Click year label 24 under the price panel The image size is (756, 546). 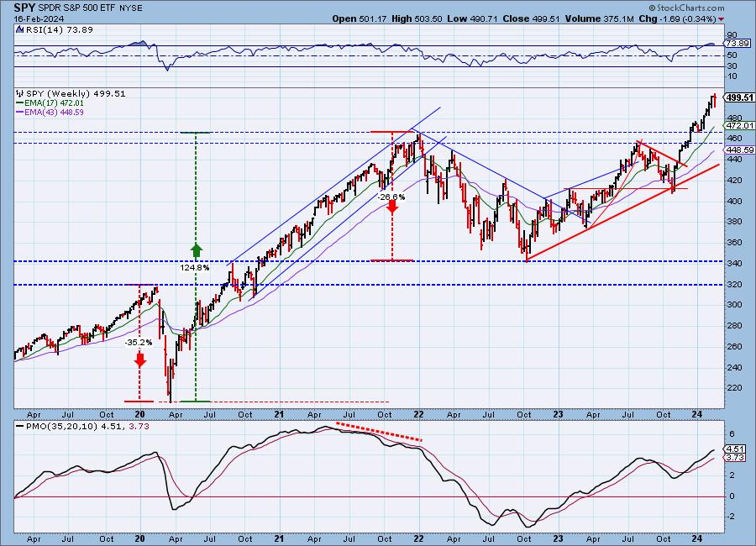696,414
